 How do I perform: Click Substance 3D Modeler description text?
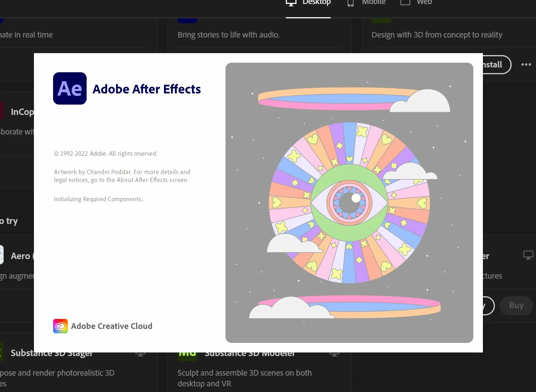coord(244,378)
